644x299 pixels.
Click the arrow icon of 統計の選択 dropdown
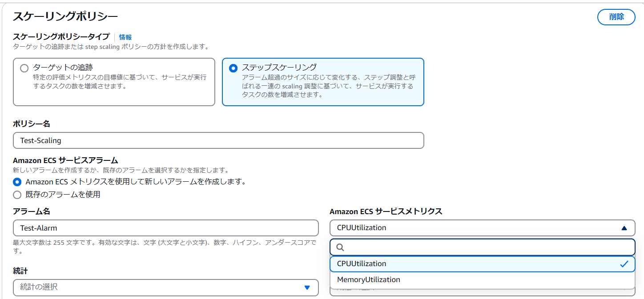tap(307, 287)
